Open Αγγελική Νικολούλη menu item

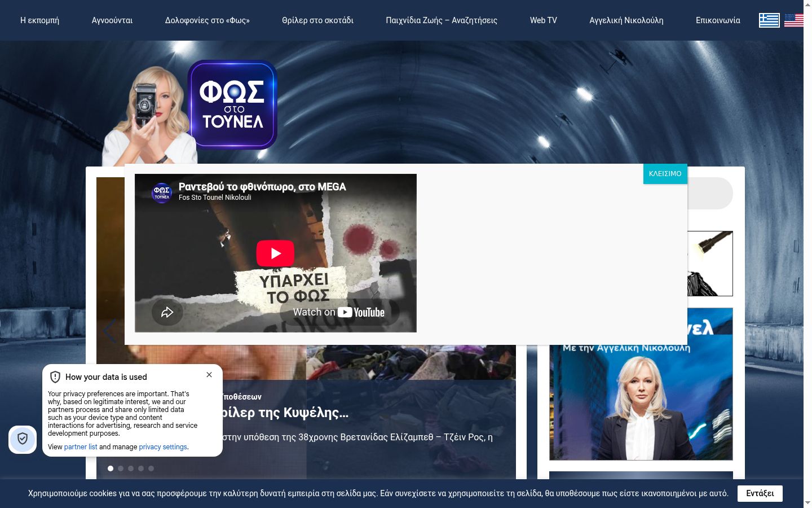pyautogui.click(x=626, y=20)
